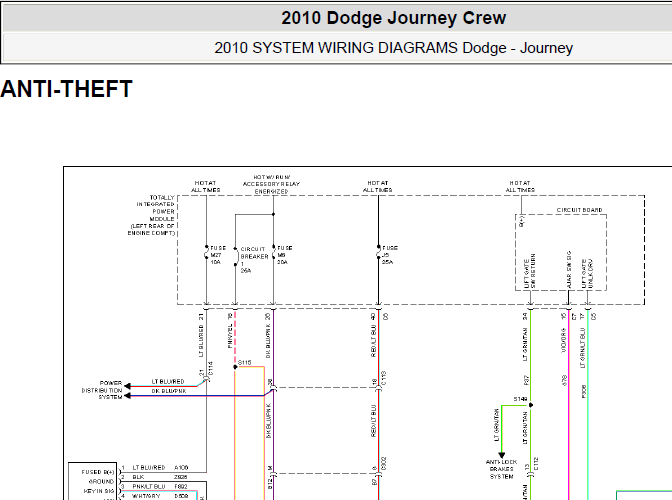Image resolution: width=672 pixels, height=500 pixels.
Task: Click the "FUSE J5 25A" label
Action: 390,255
